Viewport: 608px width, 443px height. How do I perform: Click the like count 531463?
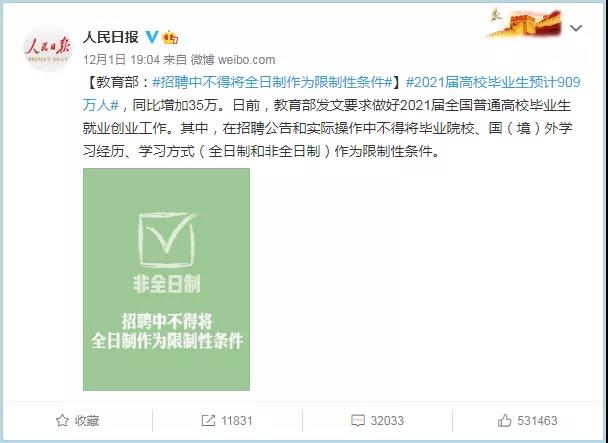pyautogui.click(x=537, y=421)
